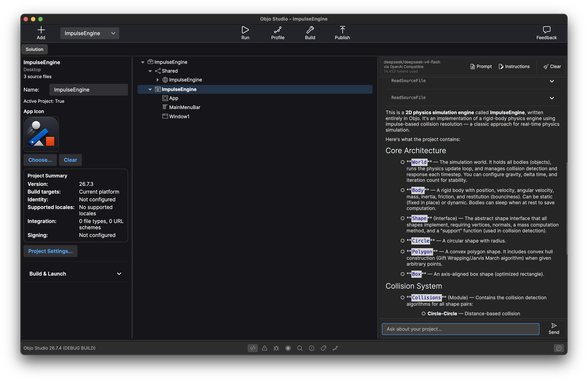Click Choose... to pick an app icon
This screenshot has width=588, height=382.
[x=40, y=160]
